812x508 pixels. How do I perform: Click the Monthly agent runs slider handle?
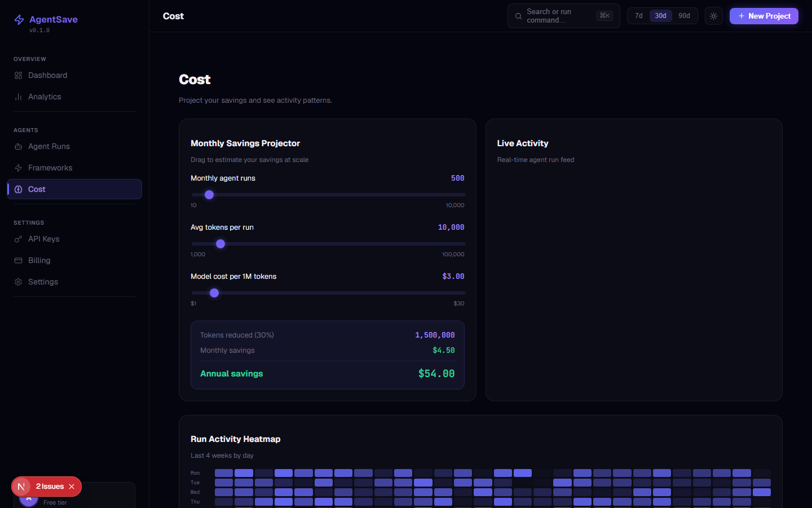pyautogui.click(x=209, y=195)
